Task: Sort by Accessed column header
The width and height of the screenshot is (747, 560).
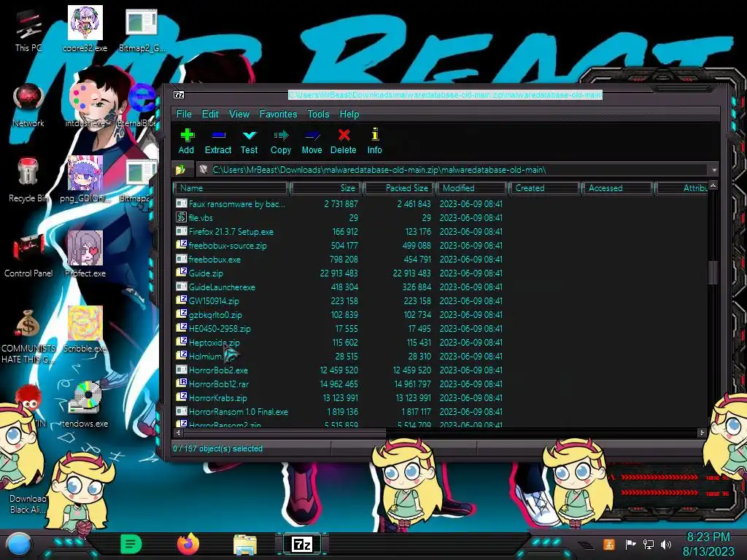Action: 618,188
